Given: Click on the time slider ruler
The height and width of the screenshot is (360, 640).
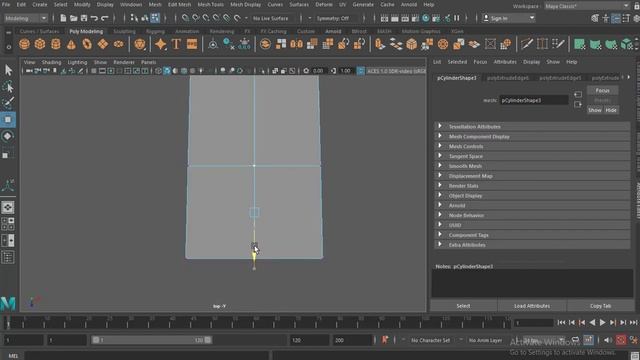Looking at the screenshot, I should click(x=257, y=322).
